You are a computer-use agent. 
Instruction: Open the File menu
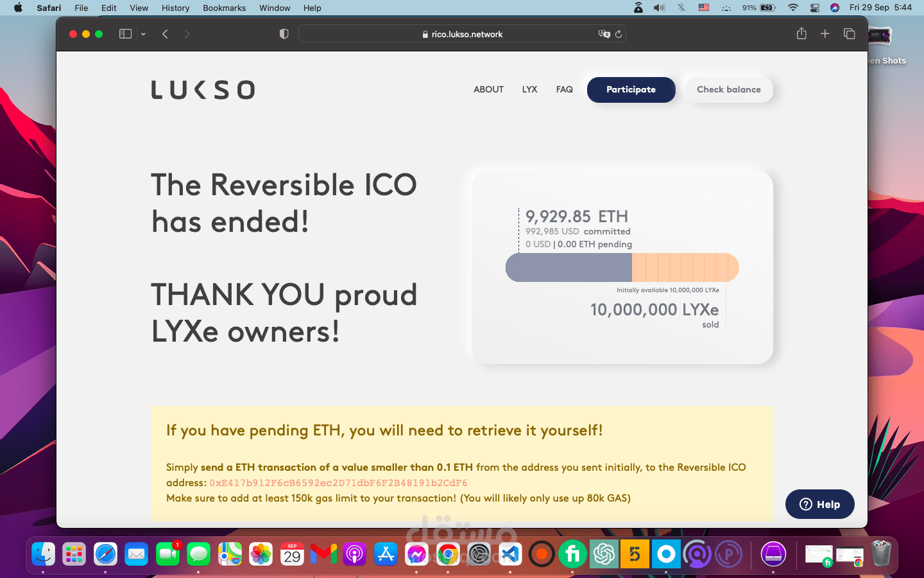click(81, 8)
